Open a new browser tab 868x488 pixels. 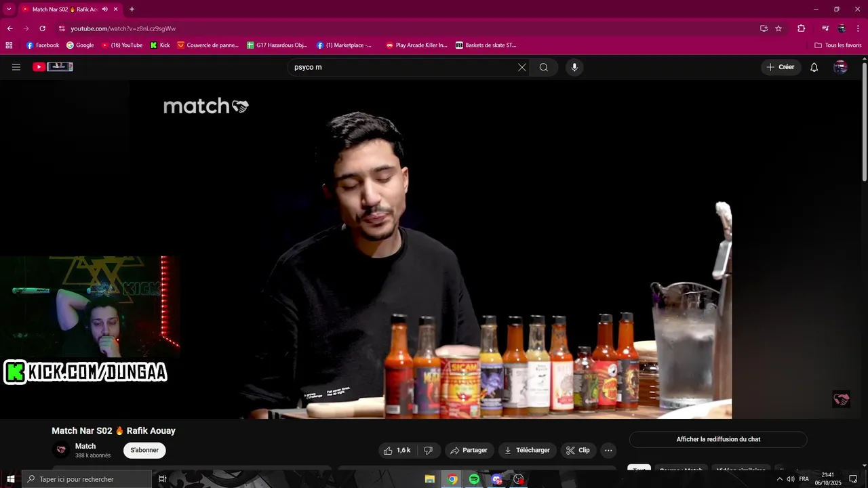(x=132, y=9)
